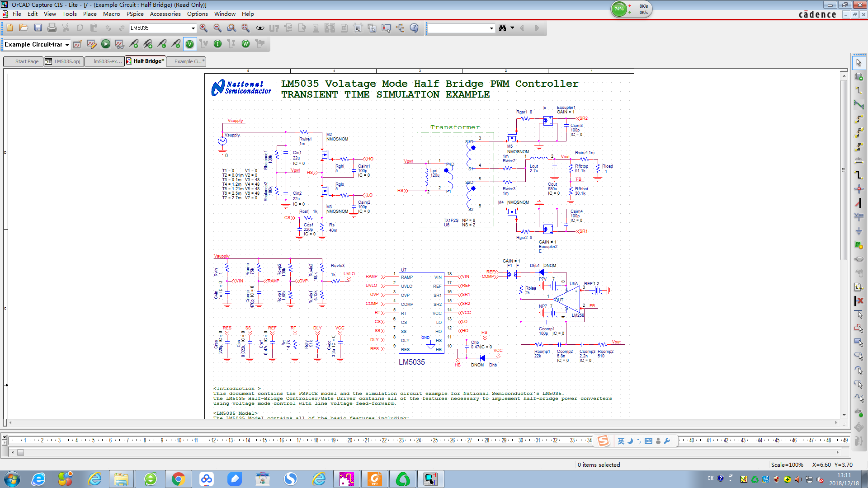Switch to the Example Ci.. tab

(186, 61)
